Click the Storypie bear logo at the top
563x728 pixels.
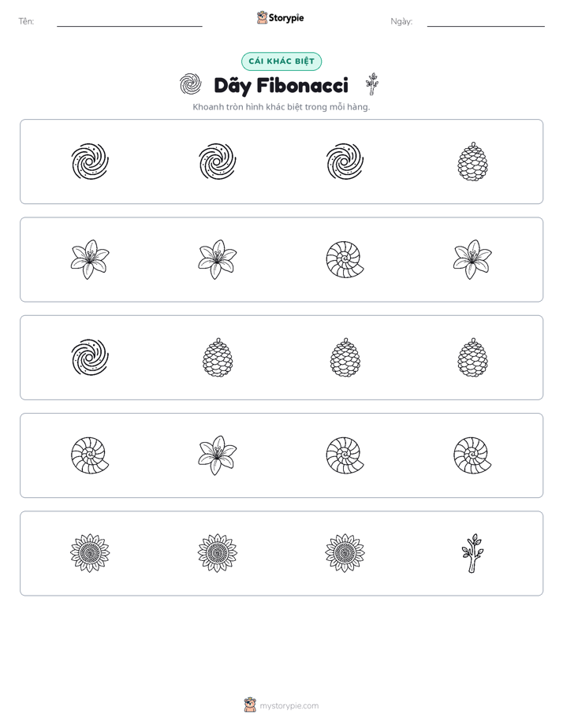(262, 17)
